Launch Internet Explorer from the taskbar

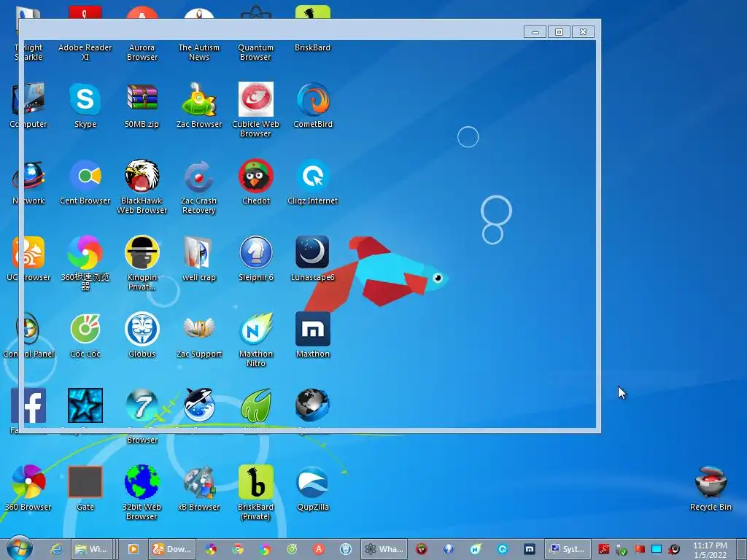pyautogui.click(x=56, y=549)
